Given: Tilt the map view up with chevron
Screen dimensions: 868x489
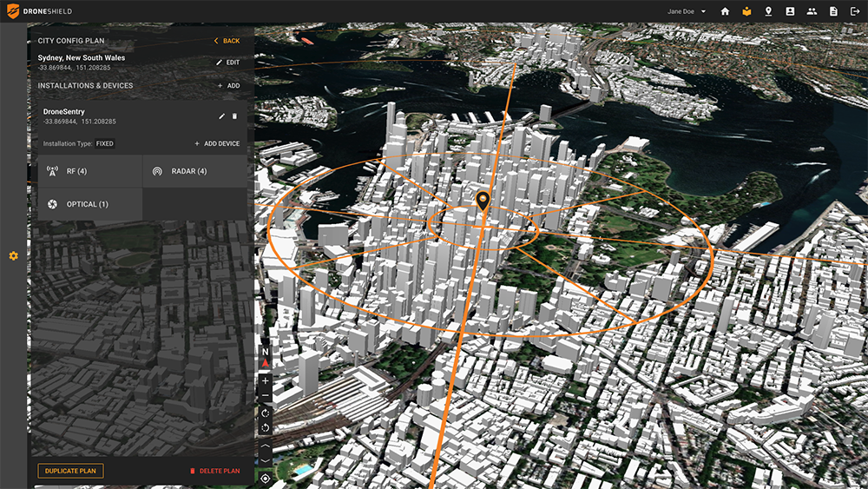Looking at the screenshot, I should 265,446.
